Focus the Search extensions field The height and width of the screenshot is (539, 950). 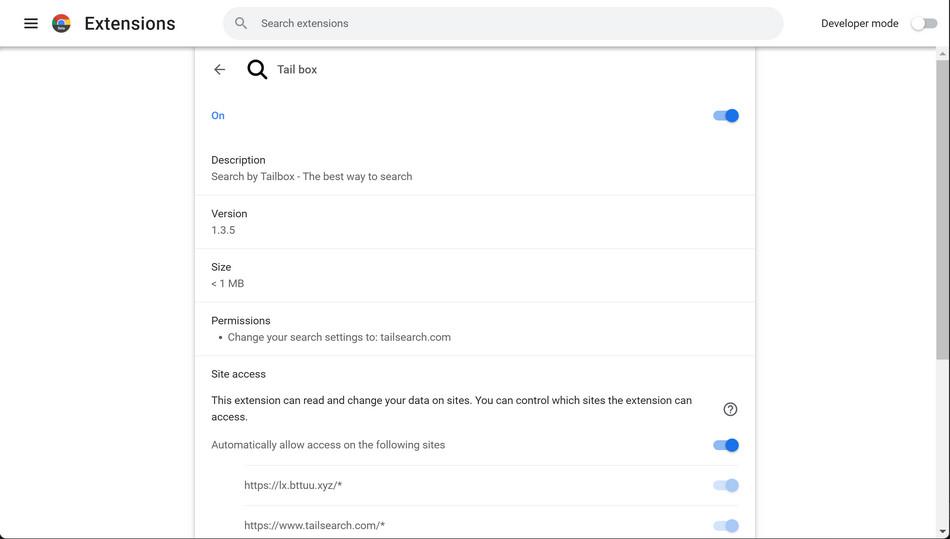[500, 23]
